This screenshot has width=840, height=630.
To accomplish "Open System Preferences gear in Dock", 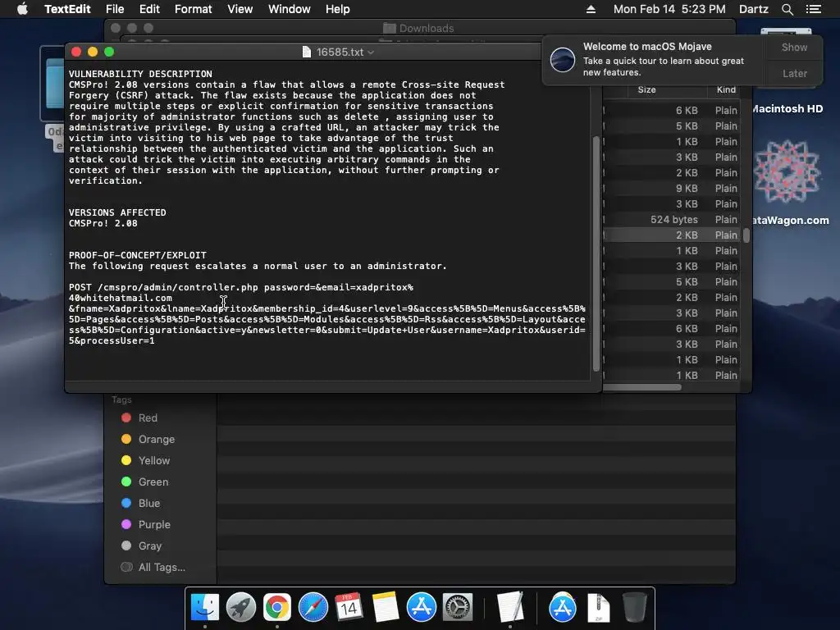I will 458,608.
